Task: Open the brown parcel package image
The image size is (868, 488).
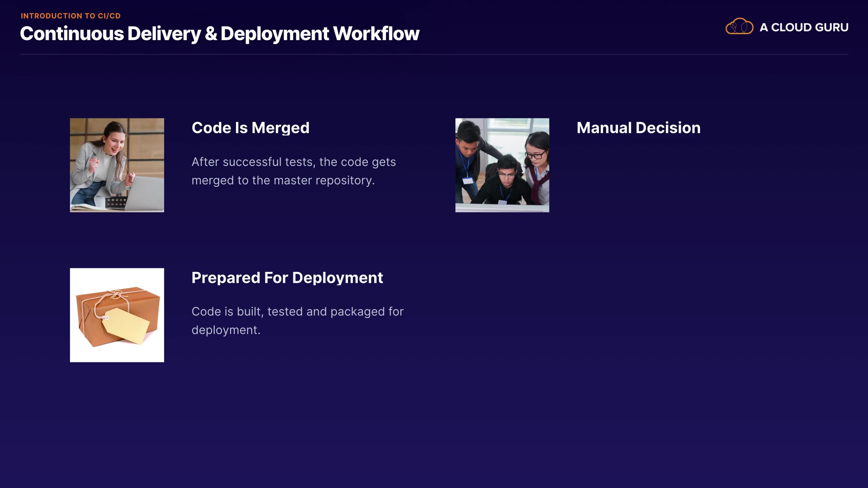Action: (117, 315)
